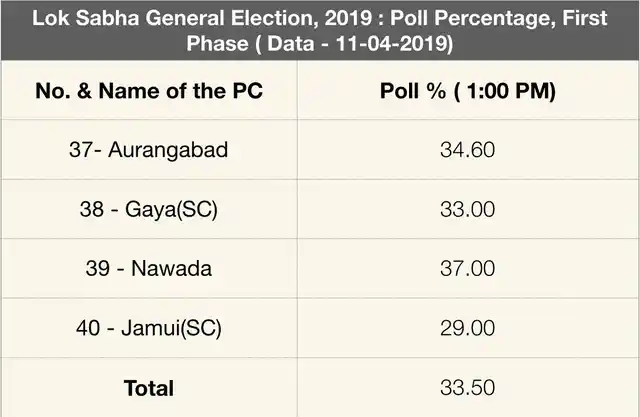640x417 pixels.
Task: Click the 33.00 poll value for Gaya
Action: coord(468,209)
